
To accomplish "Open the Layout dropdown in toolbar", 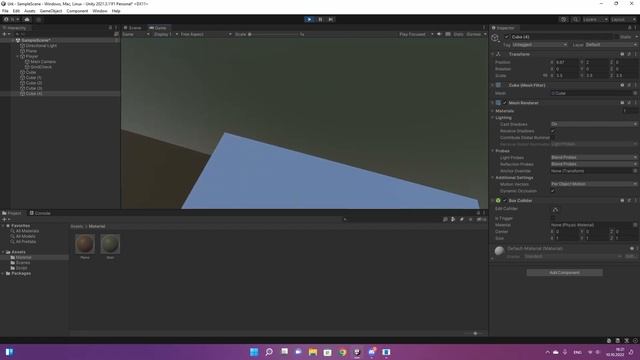I will [x=623, y=19].
